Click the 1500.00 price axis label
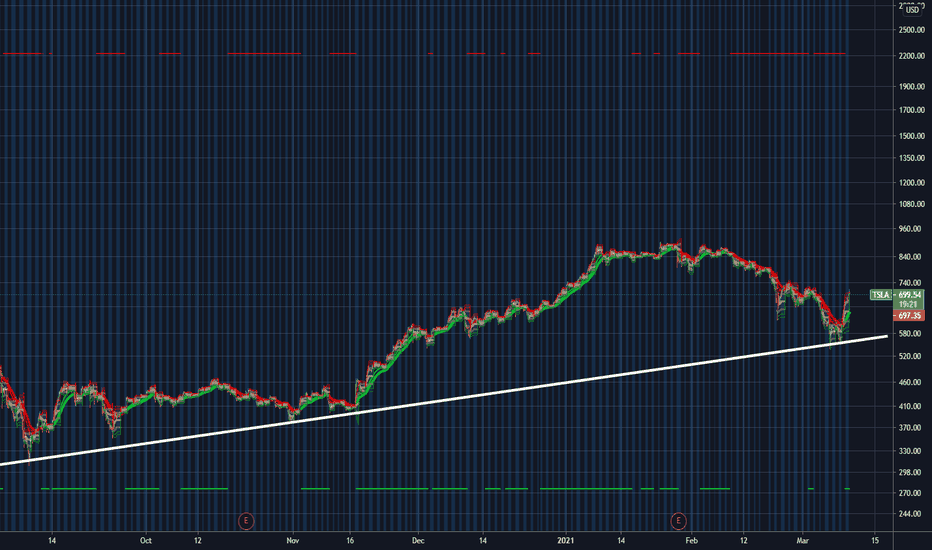The image size is (932, 550). point(912,136)
